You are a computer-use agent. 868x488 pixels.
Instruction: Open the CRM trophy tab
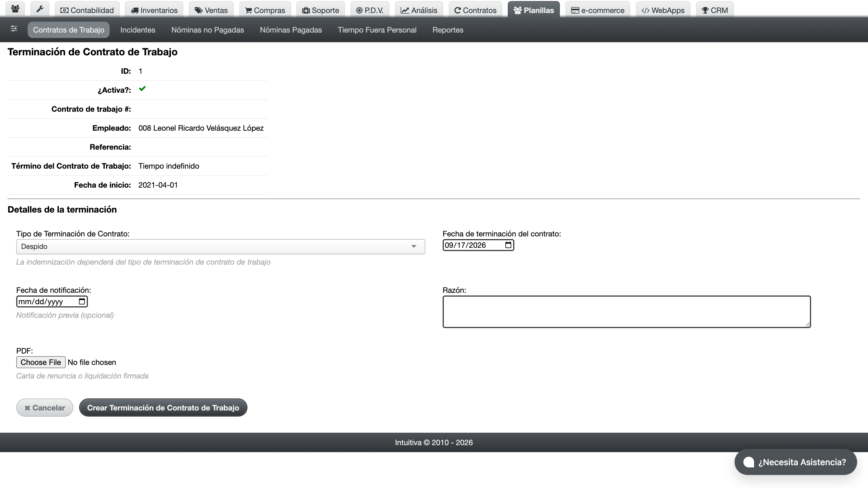715,9
